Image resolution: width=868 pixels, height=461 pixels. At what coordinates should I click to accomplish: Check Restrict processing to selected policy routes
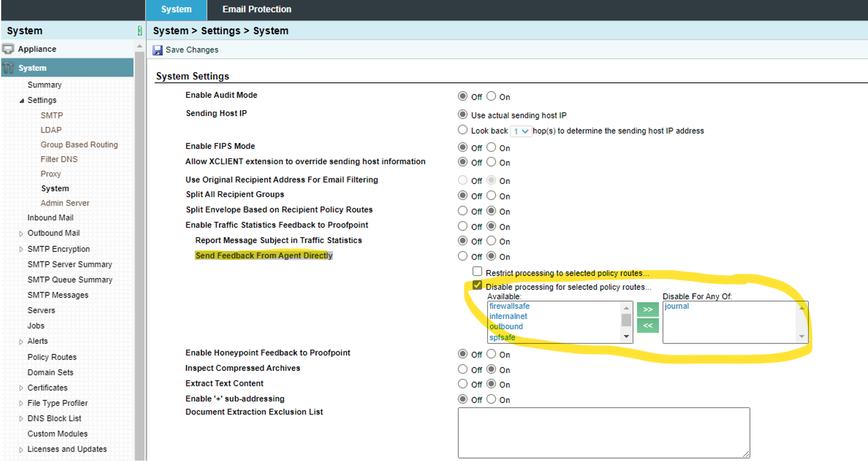pos(477,271)
